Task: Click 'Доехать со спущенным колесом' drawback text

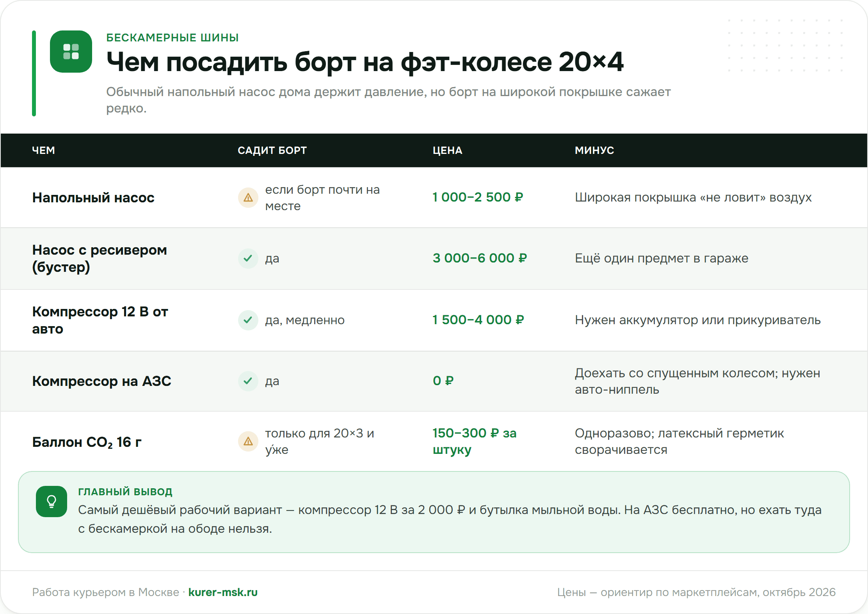Action: pyautogui.click(x=697, y=381)
